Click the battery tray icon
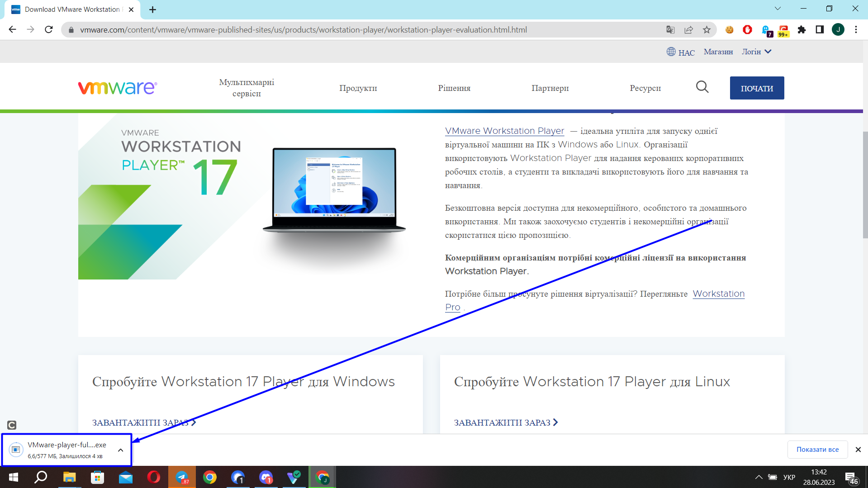This screenshot has height=488, width=868. pos(773,477)
